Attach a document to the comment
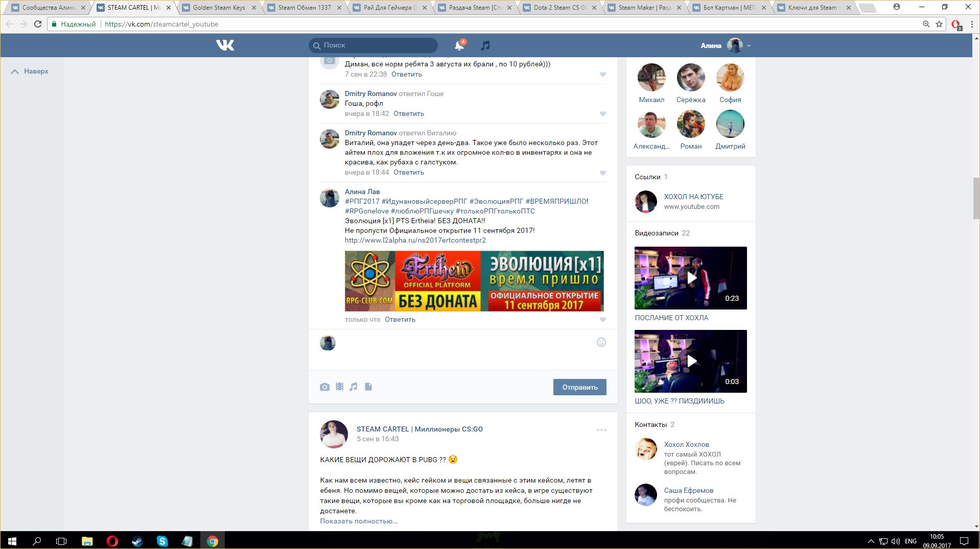This screenshot has height=549, width=980. point(368,387)
